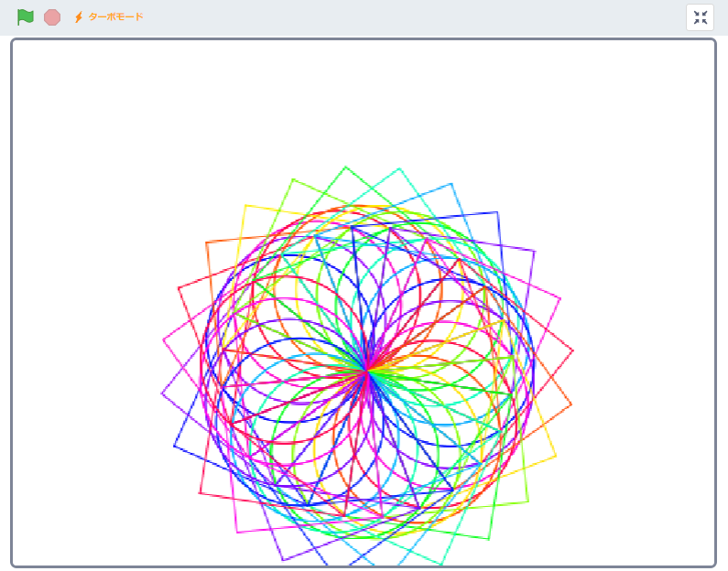Viewport: 728px width, 571px height.
Task: Click the orange turbo mode lightning bolt
Action: click(x=79, y=17)
